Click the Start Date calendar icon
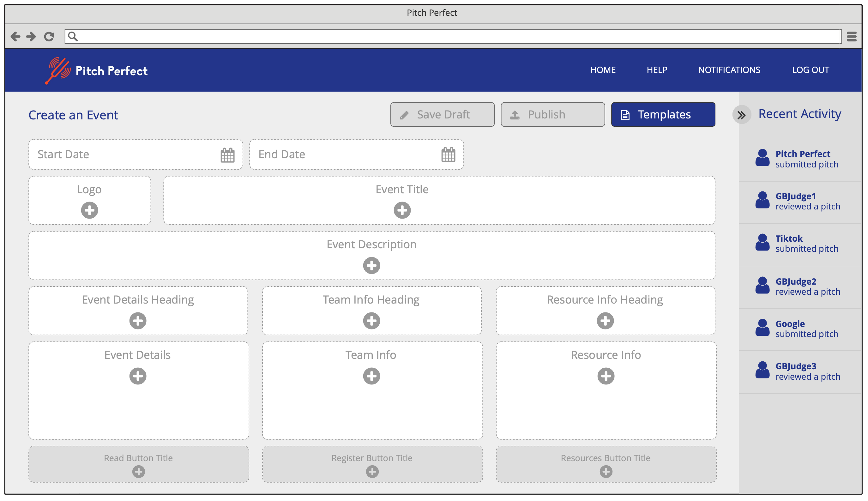Viewport: 868px width, 501px height. coord(227,155)
